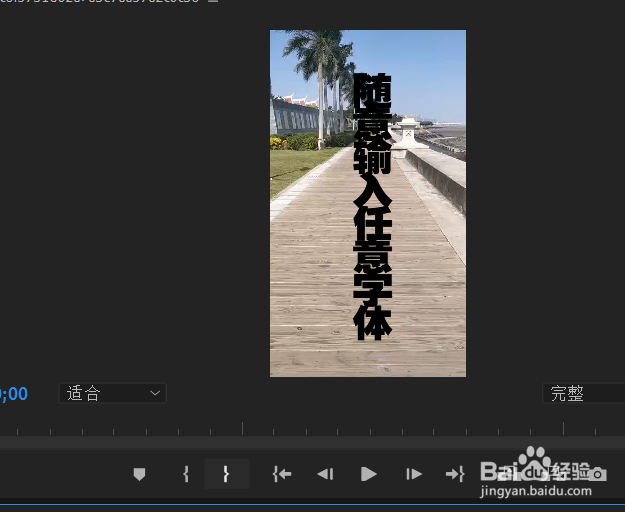Jump to the In point
The image size is (625, 512).
click(x=282, y=474)
